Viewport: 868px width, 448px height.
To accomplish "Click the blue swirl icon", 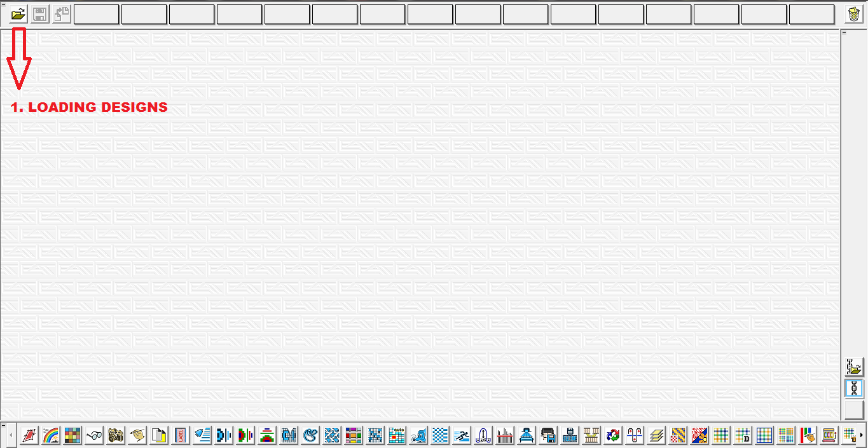I will pos(310,435).
